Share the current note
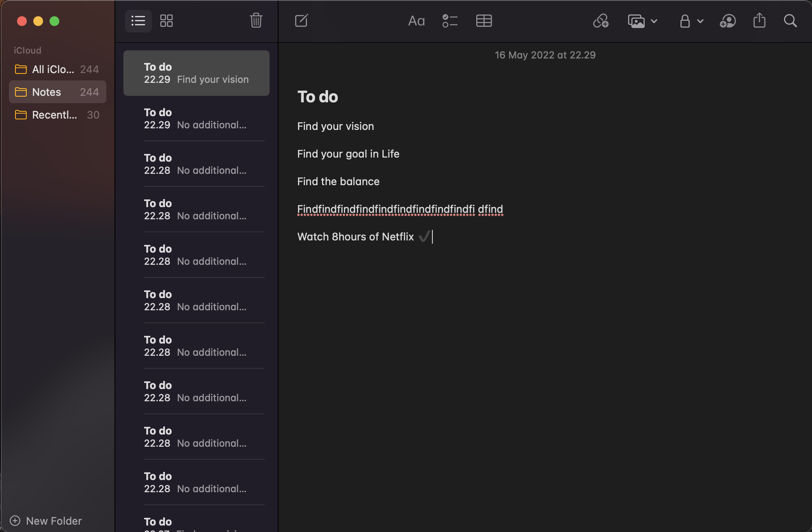Image resolution: width=812 pixels, height=532 pixels. coord(759,21)
